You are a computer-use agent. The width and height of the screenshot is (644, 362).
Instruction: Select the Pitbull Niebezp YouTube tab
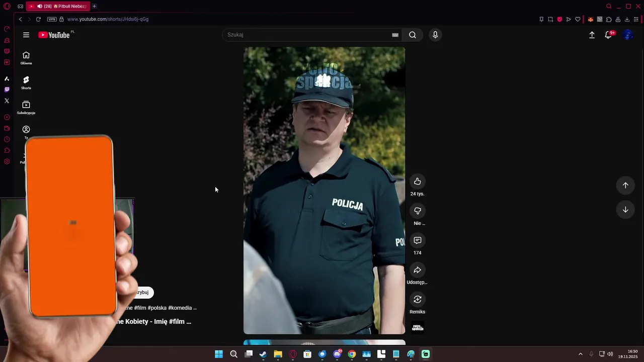[58, 6]
